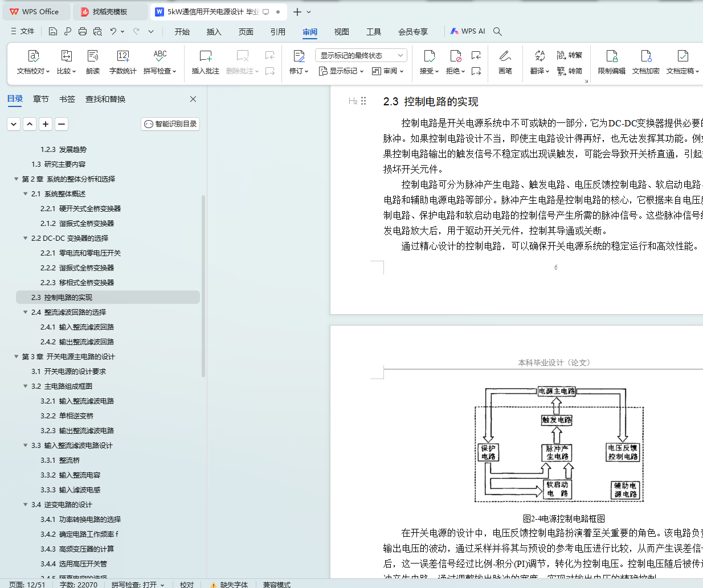
Task: Open WPS AI assistant
Action: 468,31
